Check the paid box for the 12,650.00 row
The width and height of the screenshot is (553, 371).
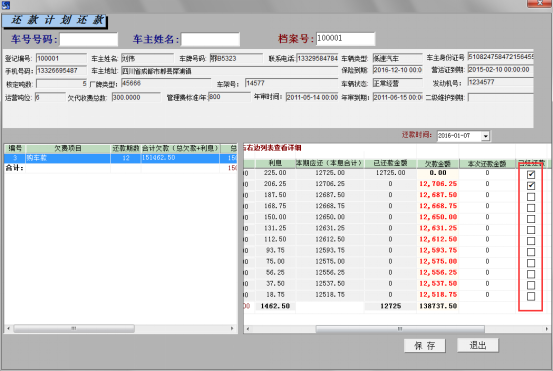click(531, 219)
